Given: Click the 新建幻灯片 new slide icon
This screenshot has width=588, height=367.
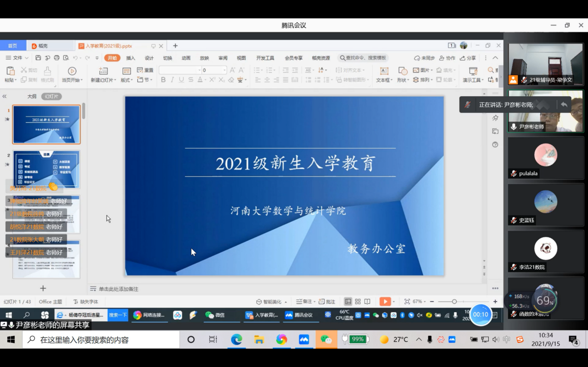Looking at the screenshot, I should click(103, 71).
